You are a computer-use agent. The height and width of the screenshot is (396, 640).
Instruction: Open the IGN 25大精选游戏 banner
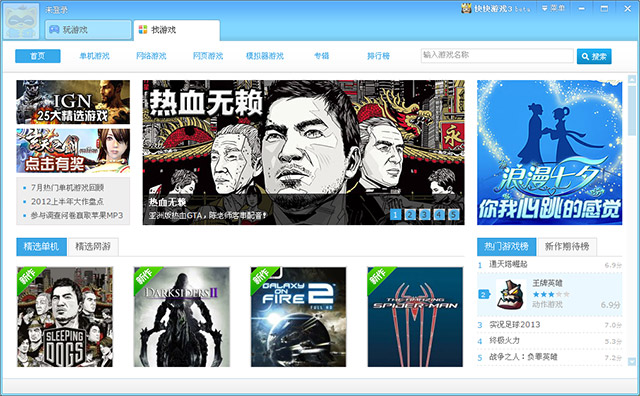[73, 102]
